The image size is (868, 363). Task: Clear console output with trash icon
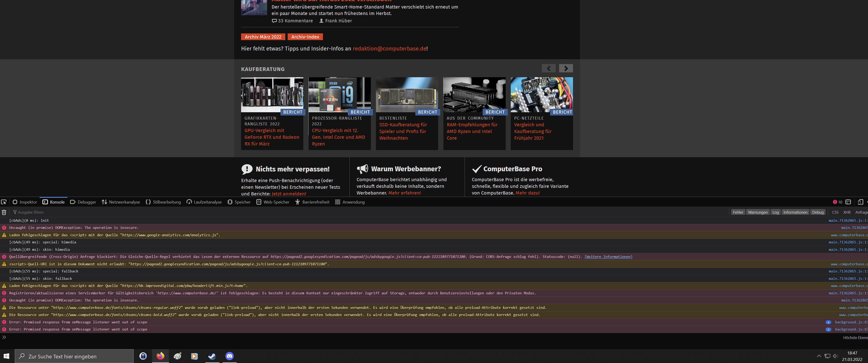pos(4,212)
